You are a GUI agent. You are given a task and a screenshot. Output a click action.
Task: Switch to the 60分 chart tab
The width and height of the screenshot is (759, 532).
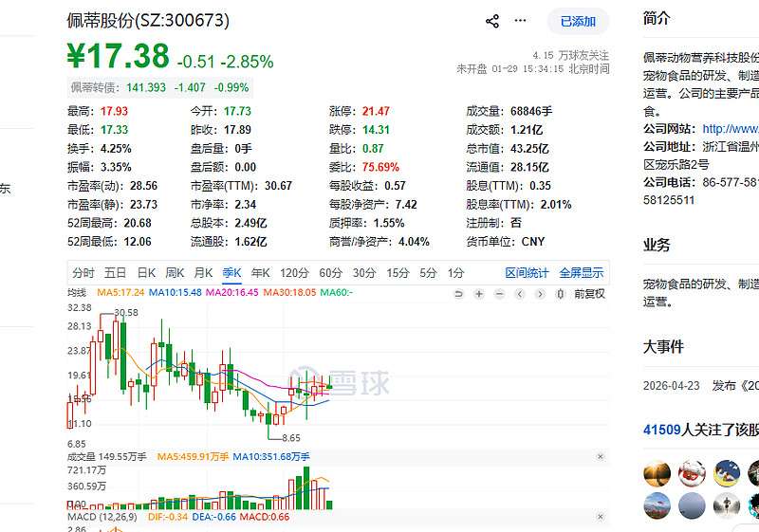point(330,273)
